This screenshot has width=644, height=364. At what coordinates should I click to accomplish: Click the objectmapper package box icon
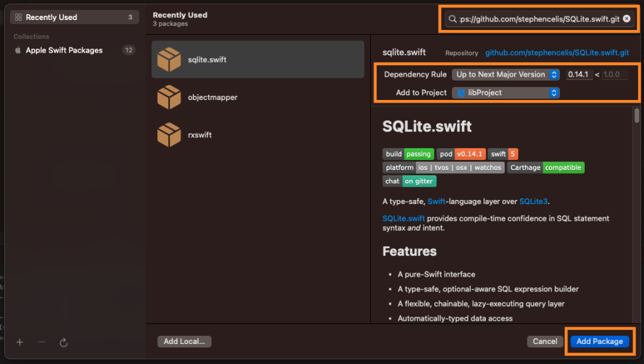[169, 97]
